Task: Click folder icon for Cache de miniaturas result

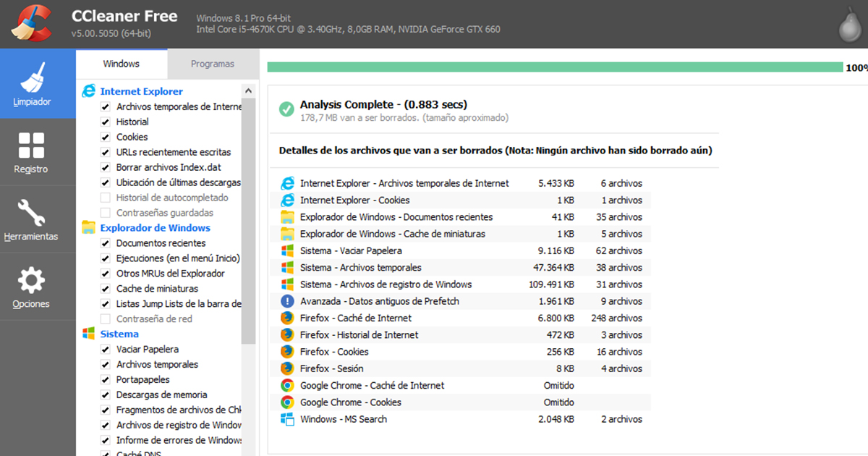Action: point(287,234)
